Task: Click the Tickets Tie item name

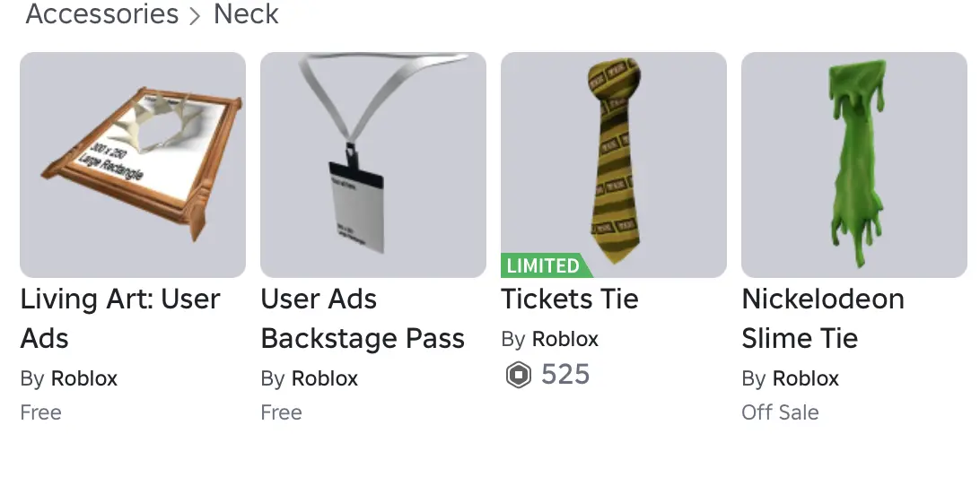Action: click(x=570, y=299)
